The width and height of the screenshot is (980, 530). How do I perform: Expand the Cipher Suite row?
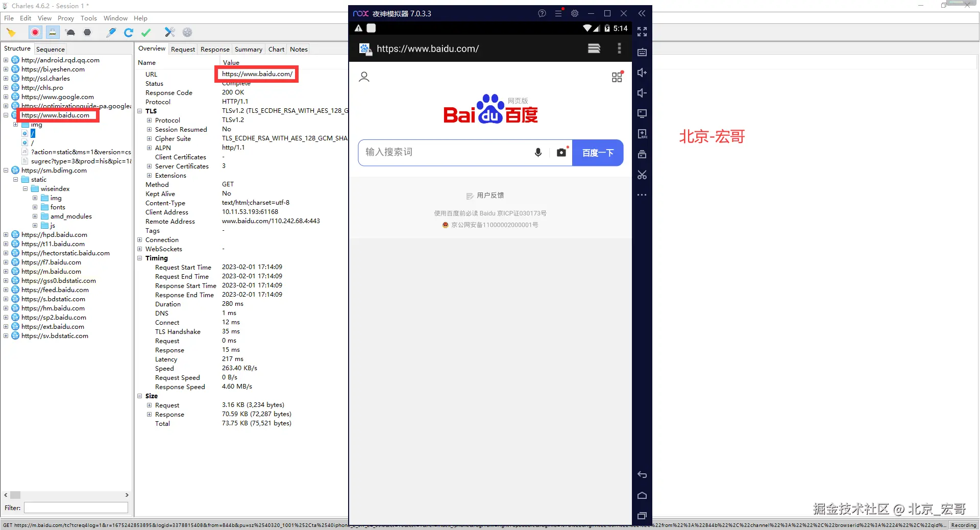pos(150,138)
